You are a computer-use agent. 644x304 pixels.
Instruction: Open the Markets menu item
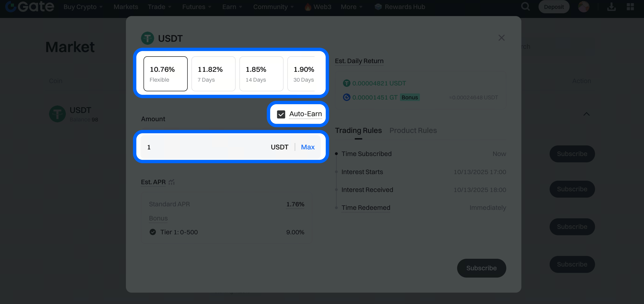126,7
